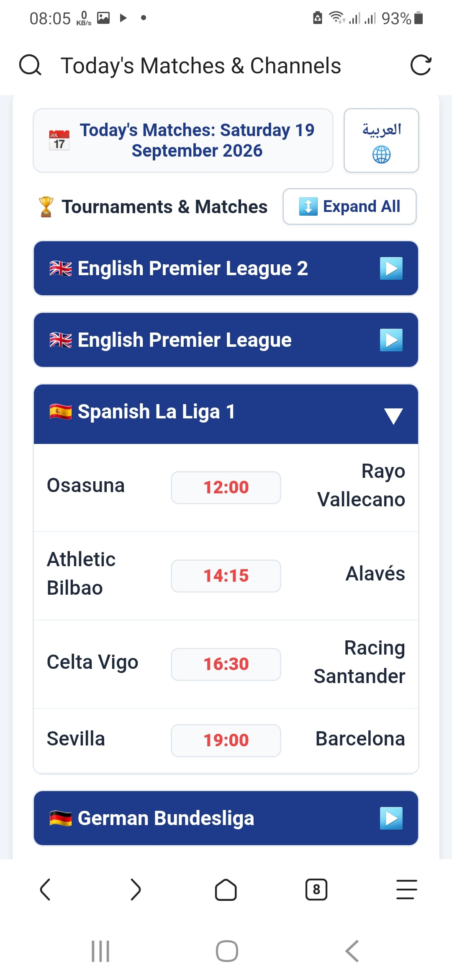
Task: Refresh the page with the reload icon
Action: [421, 65]
